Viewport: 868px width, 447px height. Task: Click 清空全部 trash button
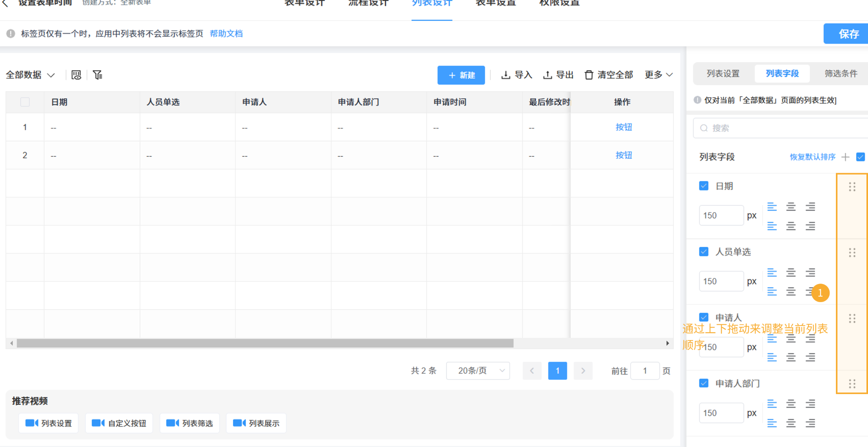[x=609, y=75]
